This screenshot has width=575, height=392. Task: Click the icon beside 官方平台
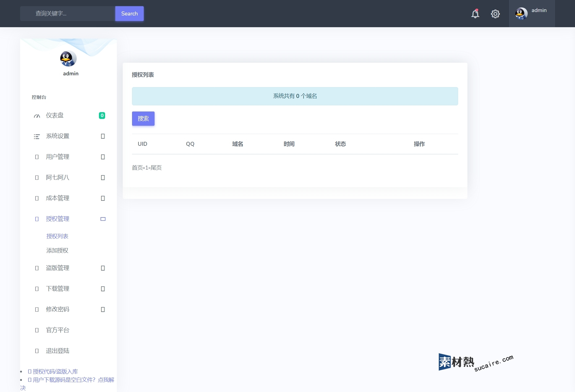[37, 330]
